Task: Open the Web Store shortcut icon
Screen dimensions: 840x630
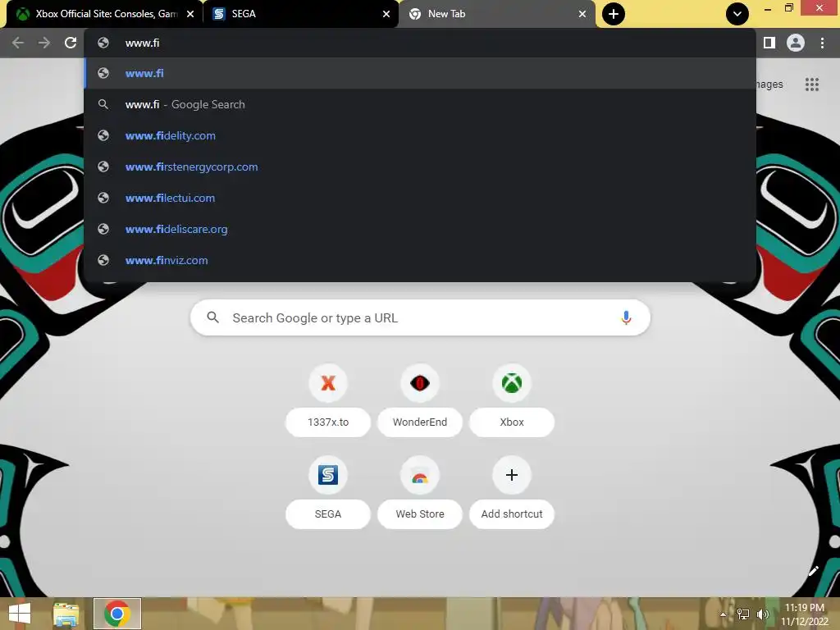Action: 420,475
